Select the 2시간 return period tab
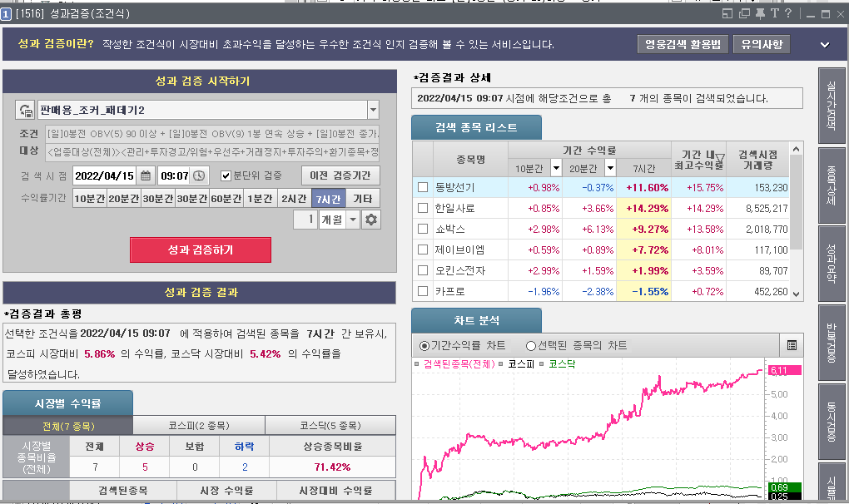The image size is (849, 504). 294,199
